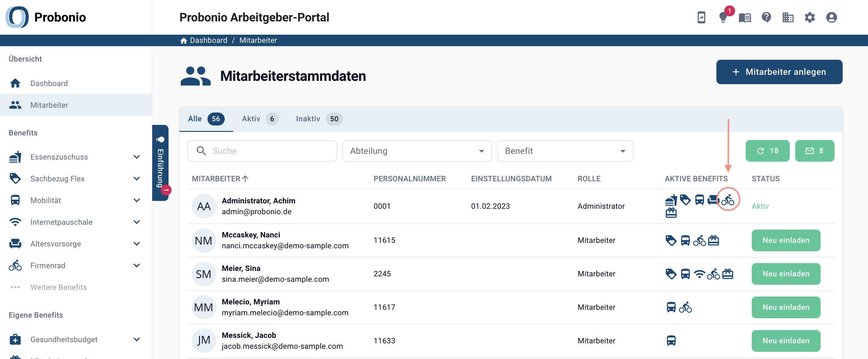Click Neu einladen for Meier Sina
Image resolution: width=868 pixels, height=359 pixels.
[786, 274]
